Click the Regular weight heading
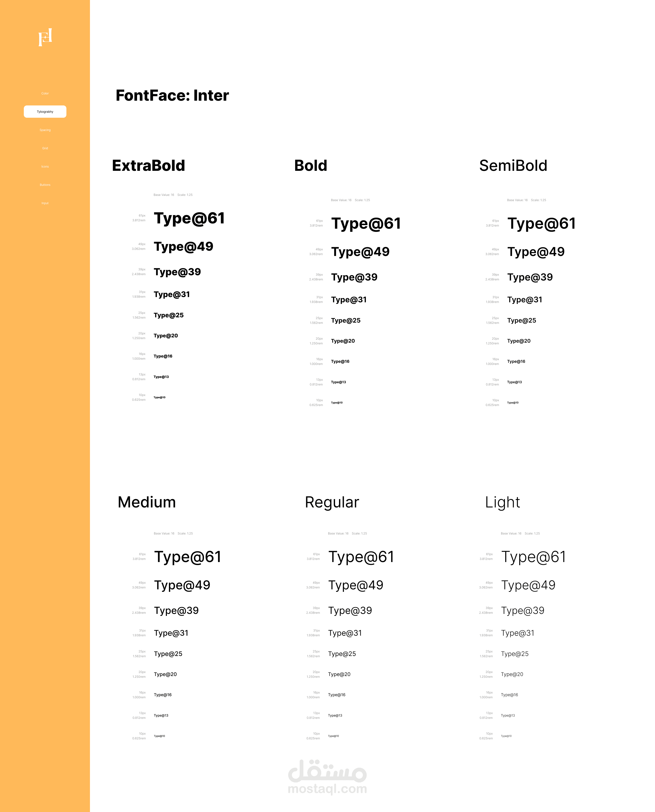 332,503
